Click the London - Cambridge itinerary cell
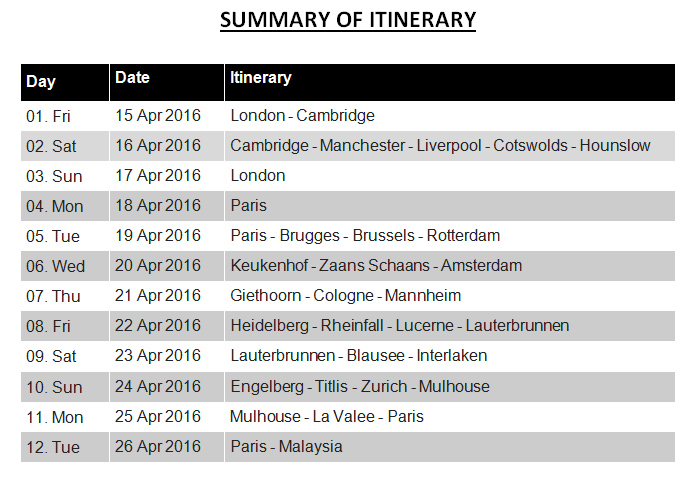The image size is (694, 482). tap(450, 116)
